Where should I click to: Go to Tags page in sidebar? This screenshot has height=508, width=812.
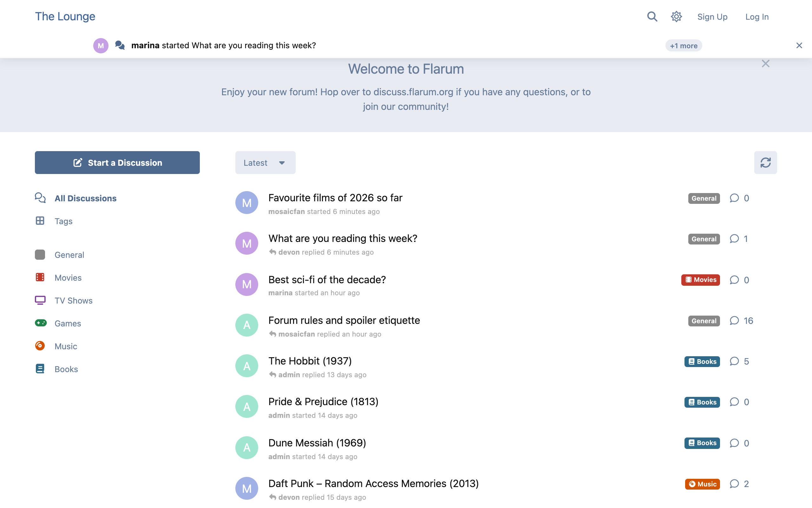tap(54, 221)
